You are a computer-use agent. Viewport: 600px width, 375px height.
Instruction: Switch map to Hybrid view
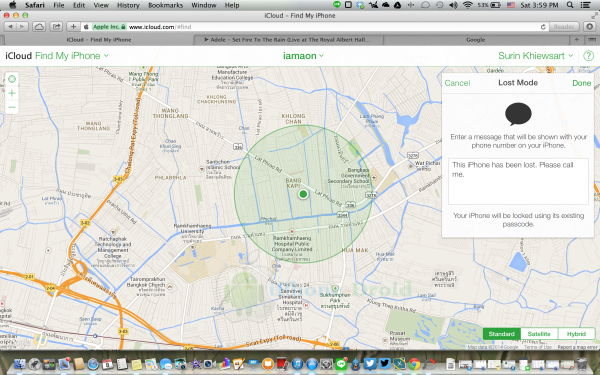576,334
